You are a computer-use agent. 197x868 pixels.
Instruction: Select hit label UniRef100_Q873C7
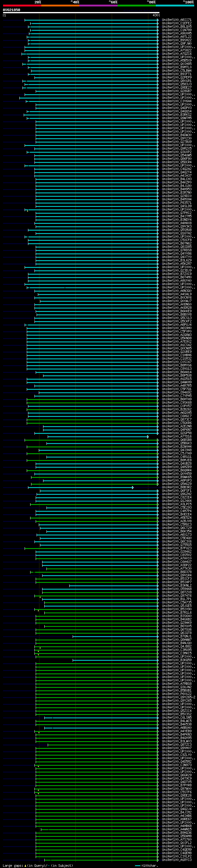pos(176,420)
